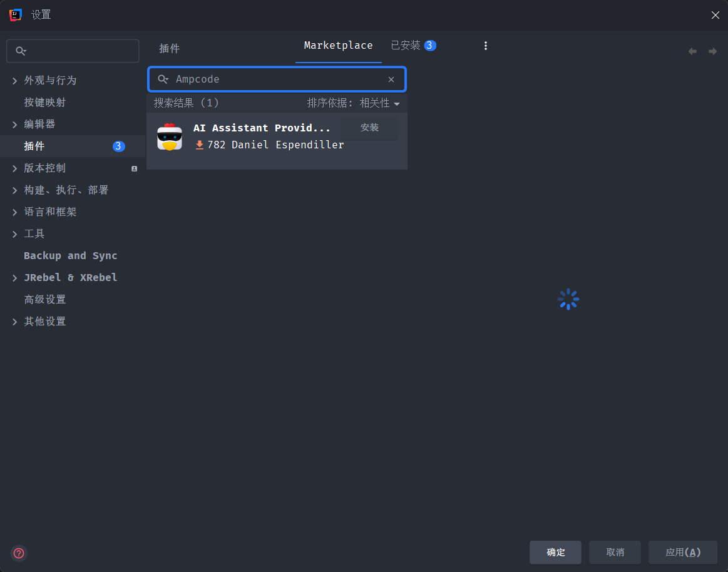Close the 设置 dialog
The width and height of the screenshot is (728, 572).
715,15
